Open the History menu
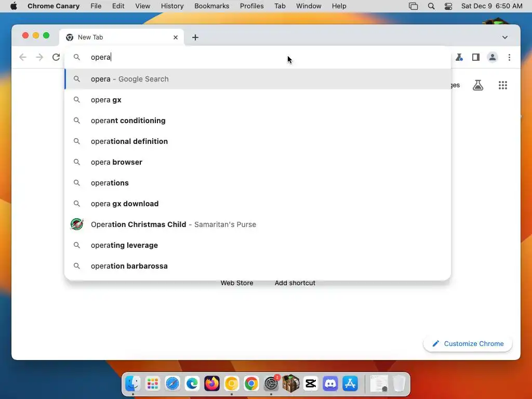Viewport: 532px width, 399px height. tap(172, 6)
